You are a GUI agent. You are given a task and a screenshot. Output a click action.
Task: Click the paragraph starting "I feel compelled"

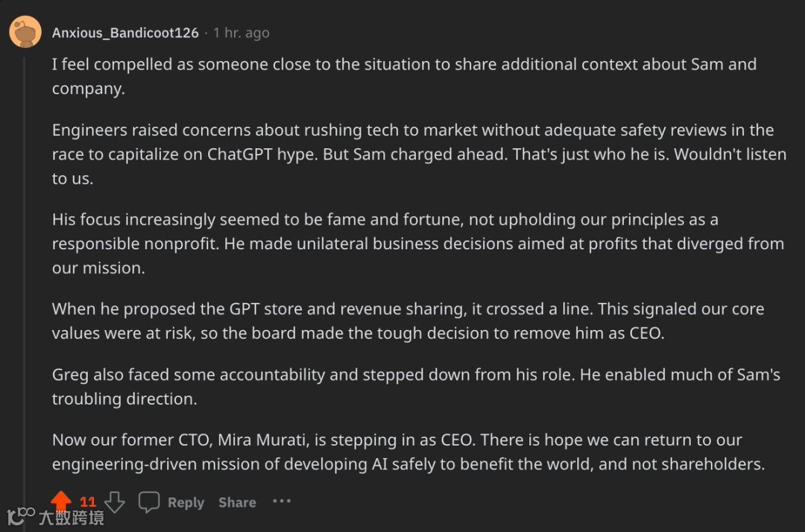pos(402,76)
